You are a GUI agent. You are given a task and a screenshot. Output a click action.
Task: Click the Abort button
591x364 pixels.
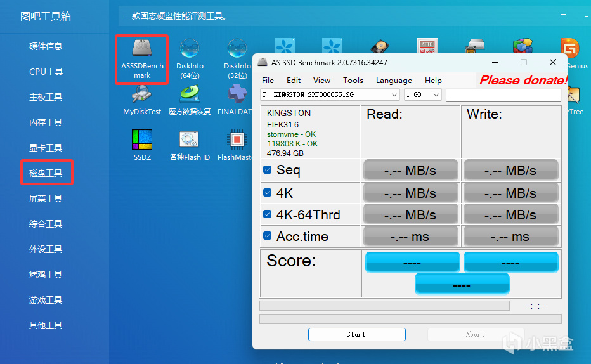click(476, 334)
